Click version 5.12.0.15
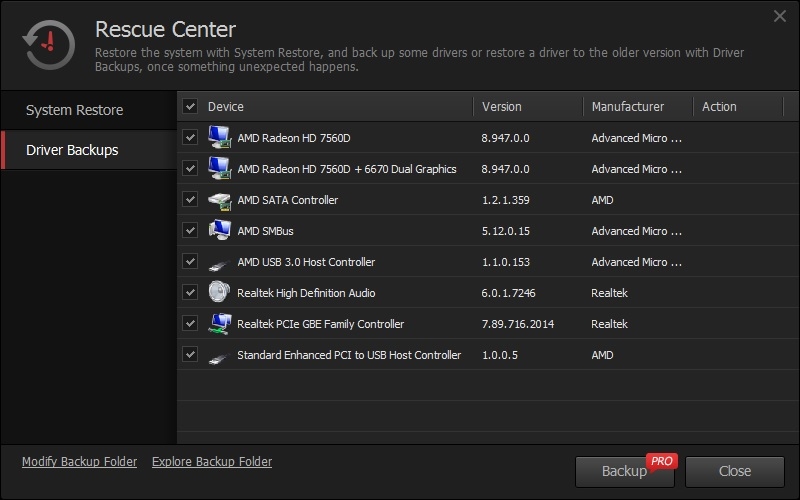 [506, 231]
